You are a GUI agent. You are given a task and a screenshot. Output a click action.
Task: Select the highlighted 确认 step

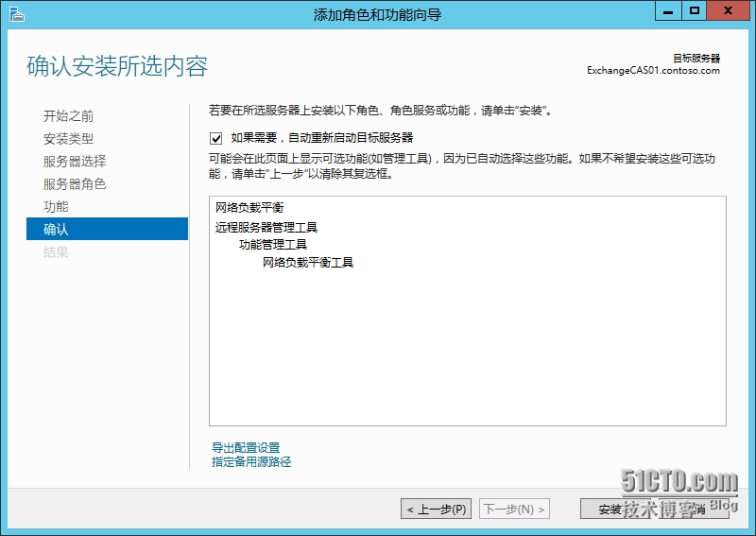coord(56,229)
